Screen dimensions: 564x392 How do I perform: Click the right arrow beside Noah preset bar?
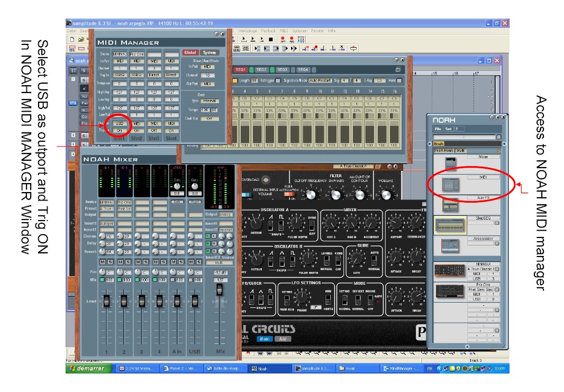pos(504,144)
